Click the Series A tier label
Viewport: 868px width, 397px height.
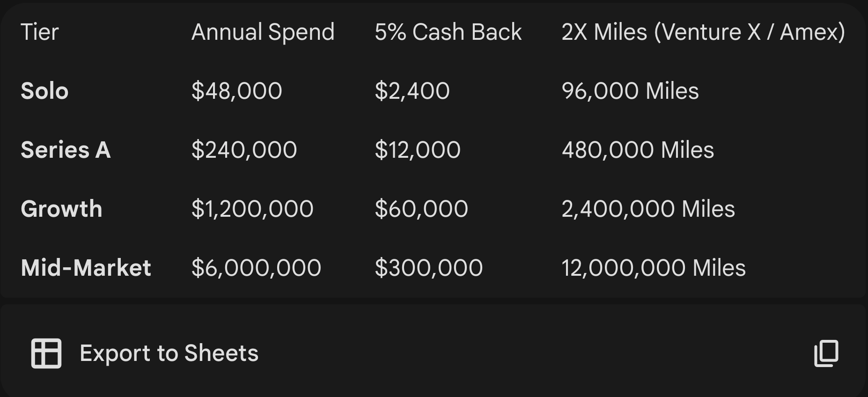coord(66,150)
